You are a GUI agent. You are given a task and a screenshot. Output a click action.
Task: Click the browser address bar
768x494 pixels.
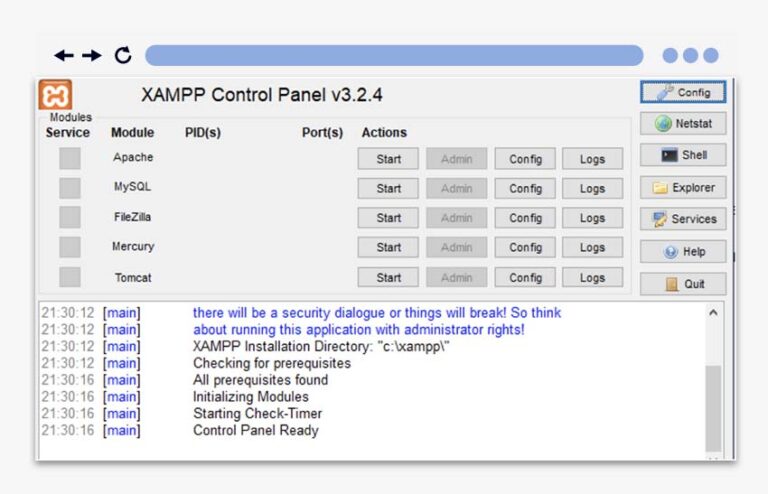(x=393, y=56)
